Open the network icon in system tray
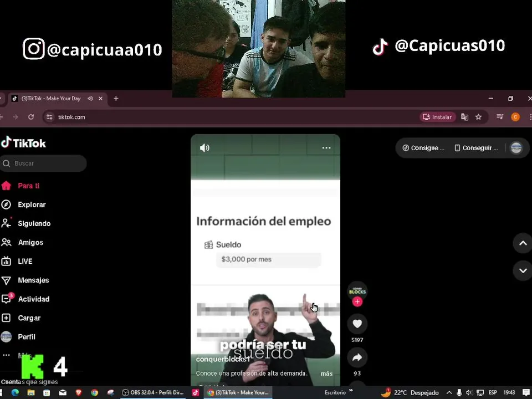532x399 pixels. click(480, 392)
